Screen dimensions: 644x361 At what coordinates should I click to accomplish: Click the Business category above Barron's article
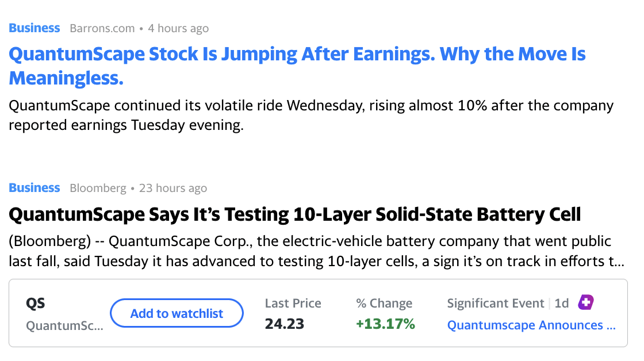pos(34,28)
